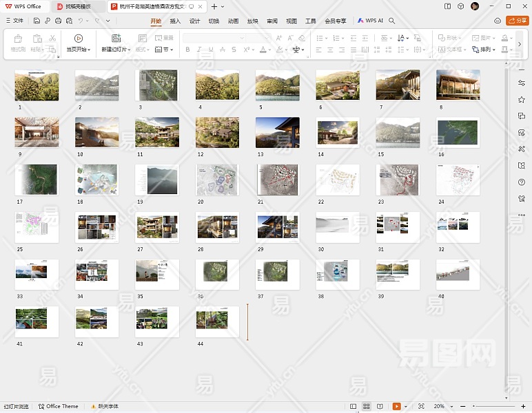This screenshot has width=532, height=413.
Task: Switch to slide sorter view in status bar
Action: 367,407
